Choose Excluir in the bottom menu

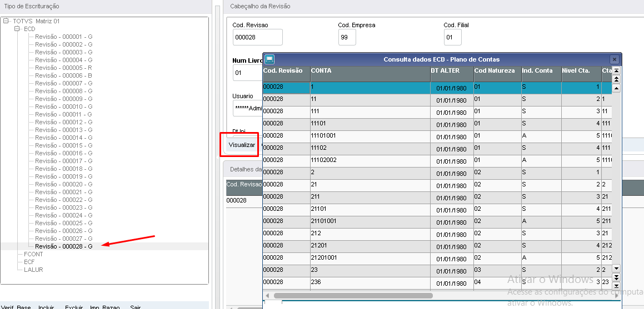coord(74,307)
